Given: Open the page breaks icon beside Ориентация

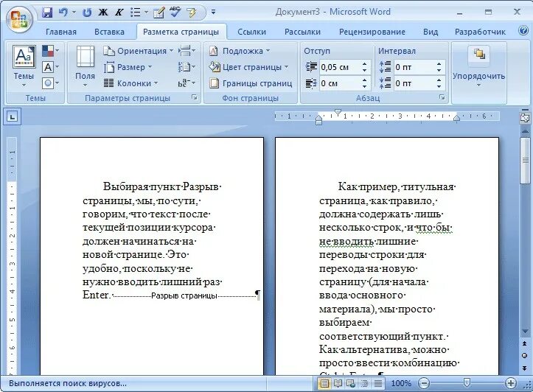Looking at the screenshot, I should click(187, 51).
